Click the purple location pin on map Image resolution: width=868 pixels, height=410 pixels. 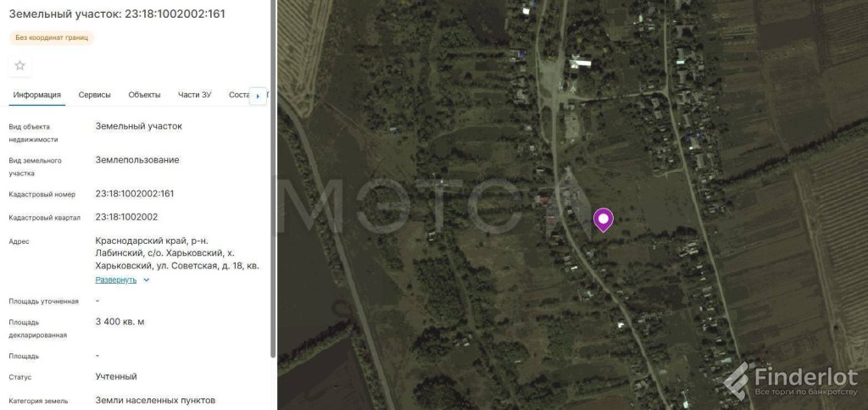click(x=604, y=219)
